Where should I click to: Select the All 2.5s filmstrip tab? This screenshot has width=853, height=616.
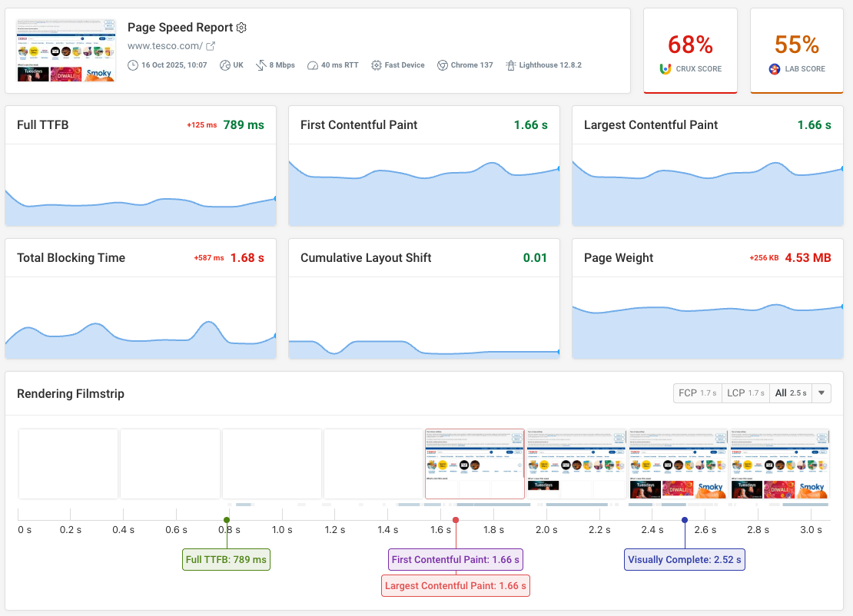tap(790, 392)
